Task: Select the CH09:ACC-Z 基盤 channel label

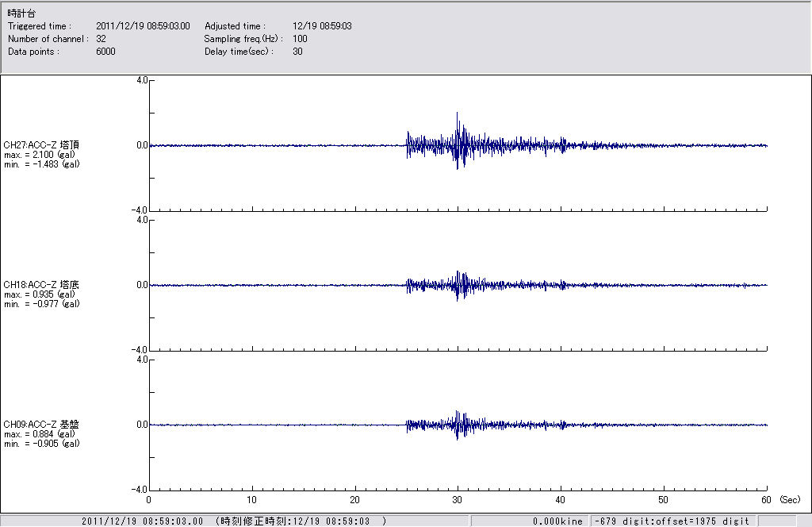Action: [41, 425]
